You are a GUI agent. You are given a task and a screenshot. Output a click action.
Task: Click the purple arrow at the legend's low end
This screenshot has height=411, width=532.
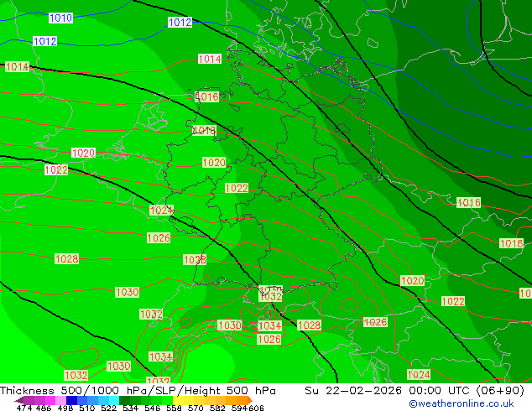click(x=19, y=400)
